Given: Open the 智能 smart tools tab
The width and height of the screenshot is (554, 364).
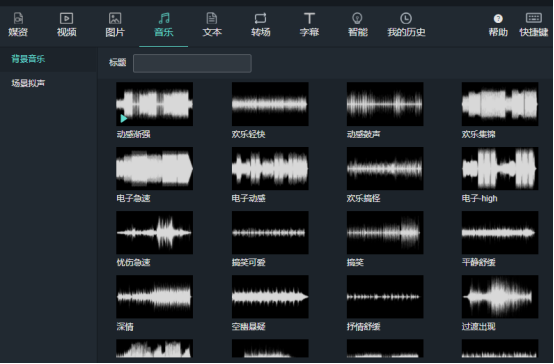Looking at the screenshot, I should click(358, 25).
